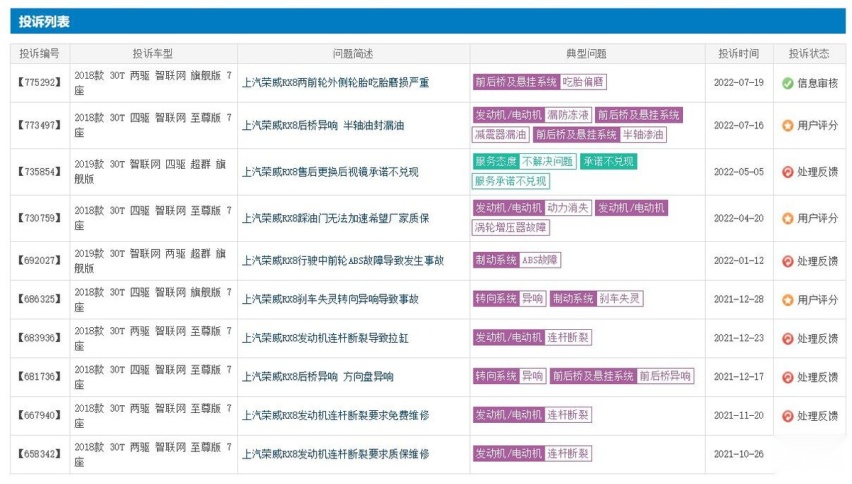Click the 典型问题 column header
Screen dimensions: 852x484
click(586, 54)
